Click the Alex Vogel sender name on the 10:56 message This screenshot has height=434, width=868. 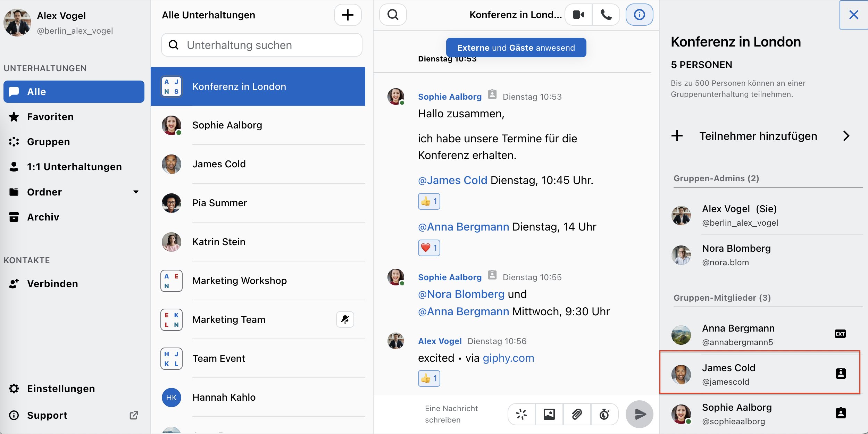click(x=440, y=341)
